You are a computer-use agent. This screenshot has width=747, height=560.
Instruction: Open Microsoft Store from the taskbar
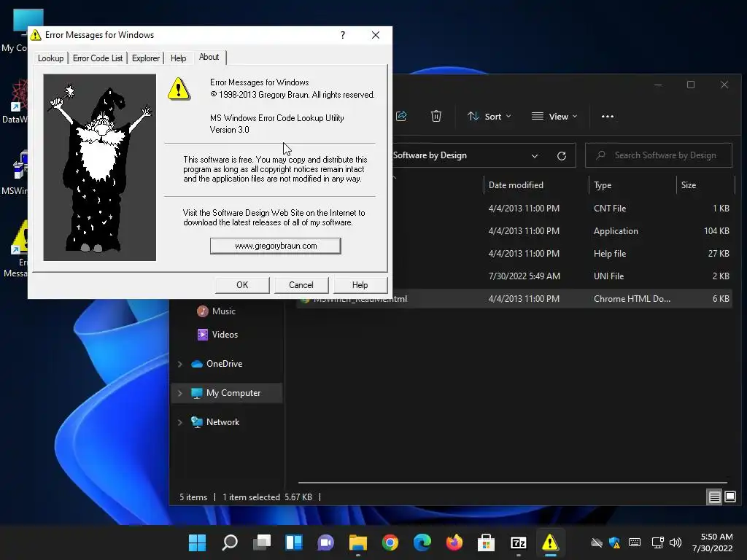[486, 542]
